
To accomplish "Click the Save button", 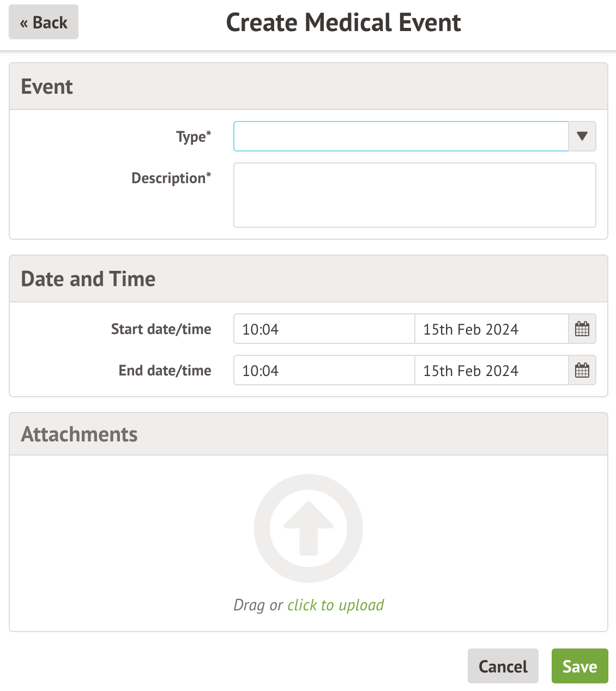I will 579,666.
